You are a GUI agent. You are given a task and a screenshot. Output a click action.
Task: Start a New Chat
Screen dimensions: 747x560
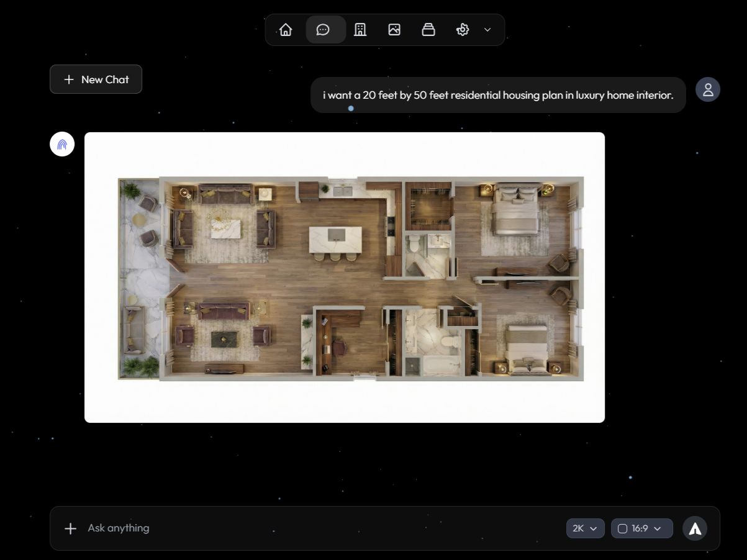click(x=96, y=79)
